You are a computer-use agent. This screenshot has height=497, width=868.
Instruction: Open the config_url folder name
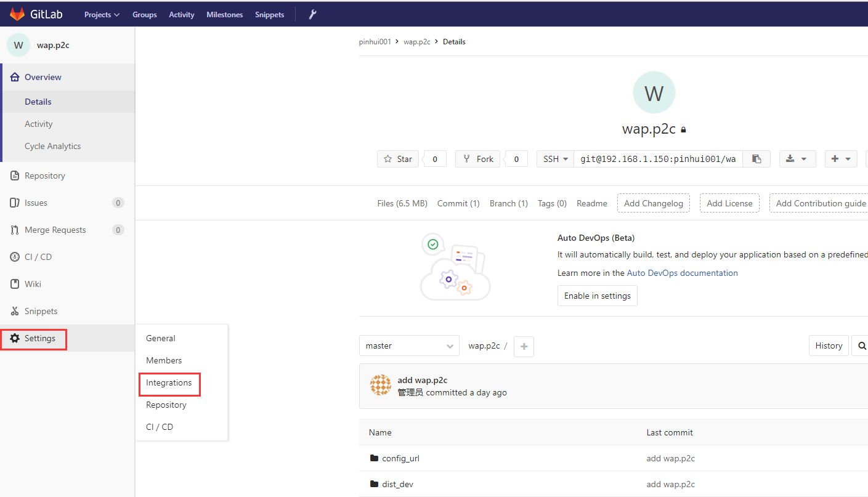coord(401,458)
